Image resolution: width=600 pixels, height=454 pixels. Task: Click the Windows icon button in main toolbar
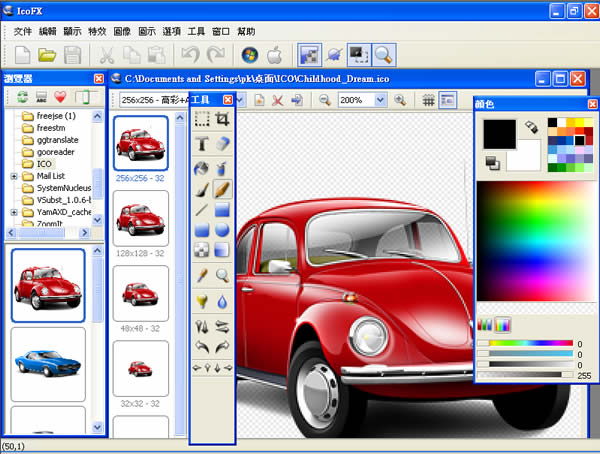coord(249,55)
